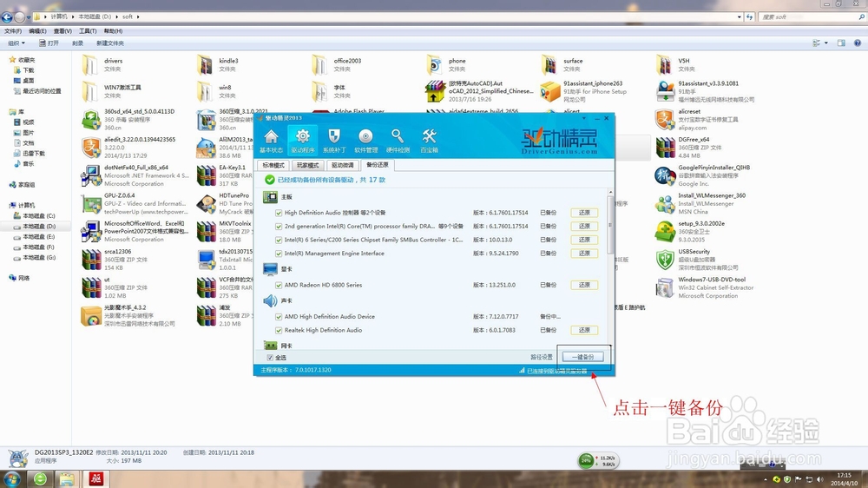Switch to 驱动微调 tab

click(x=342, y=165)
